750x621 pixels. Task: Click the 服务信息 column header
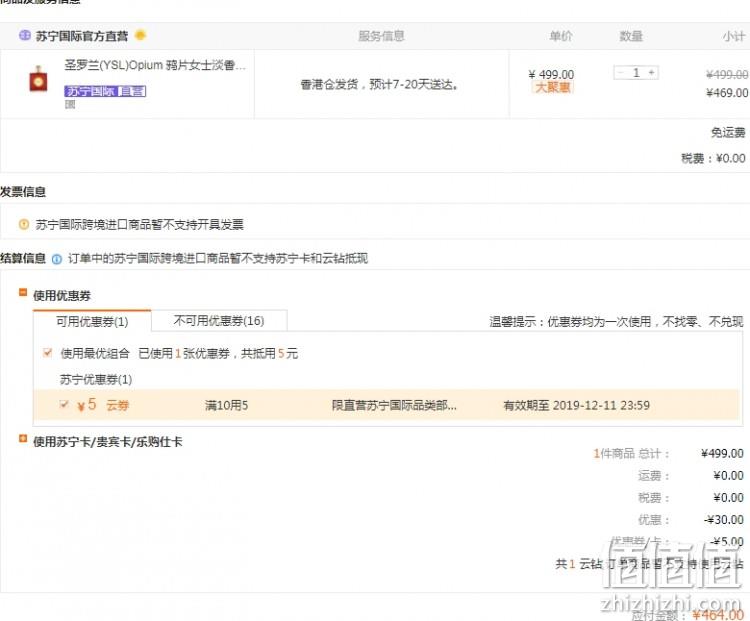point(381,36)
